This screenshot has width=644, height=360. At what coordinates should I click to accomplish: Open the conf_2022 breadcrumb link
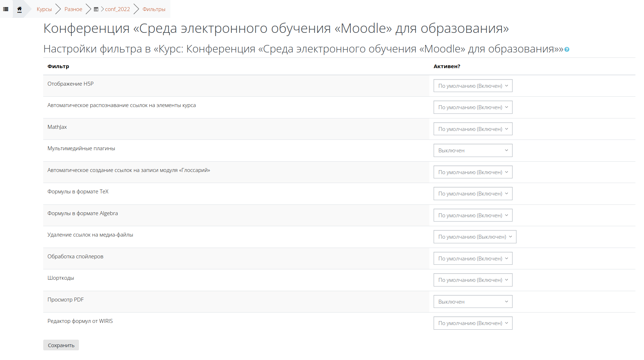coord(118,9)
